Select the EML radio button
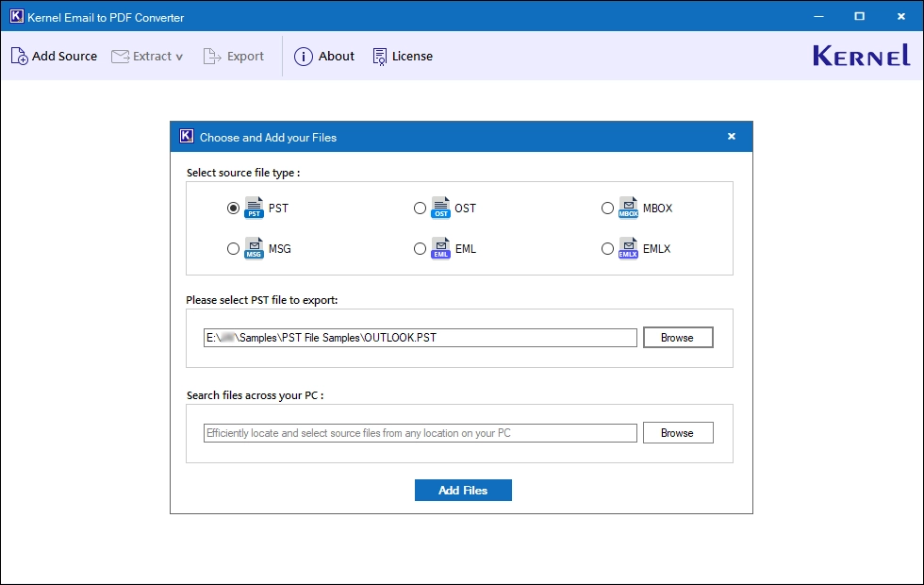 420,249
